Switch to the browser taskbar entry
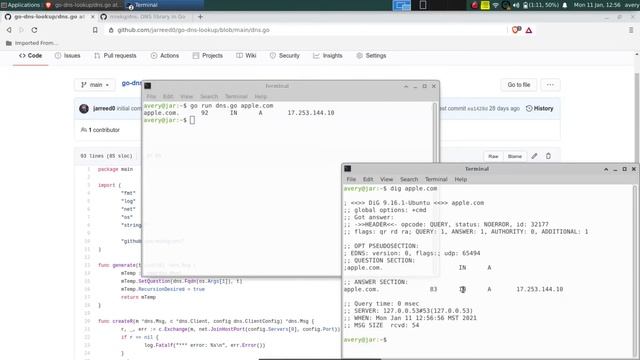Viewport: 640px width, 360px height. [x=84, y=5]
